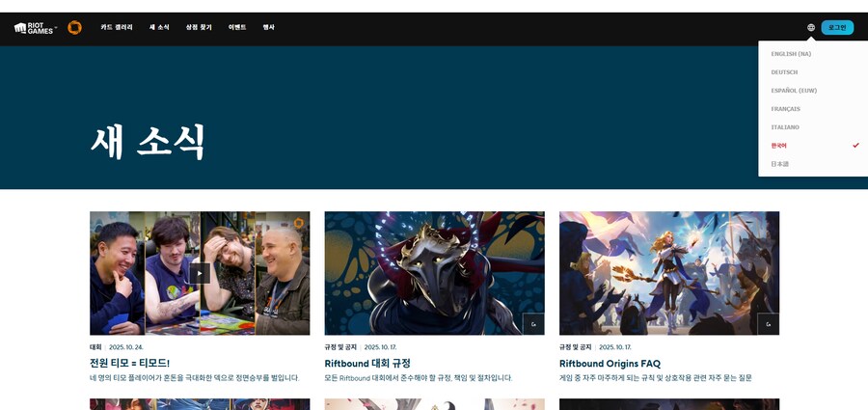The height and width of the screenshot is (410, 868).
Task: Click 규정 및 공지 label above Riftbound 대회 규정
Action: [x=340, y=347]
